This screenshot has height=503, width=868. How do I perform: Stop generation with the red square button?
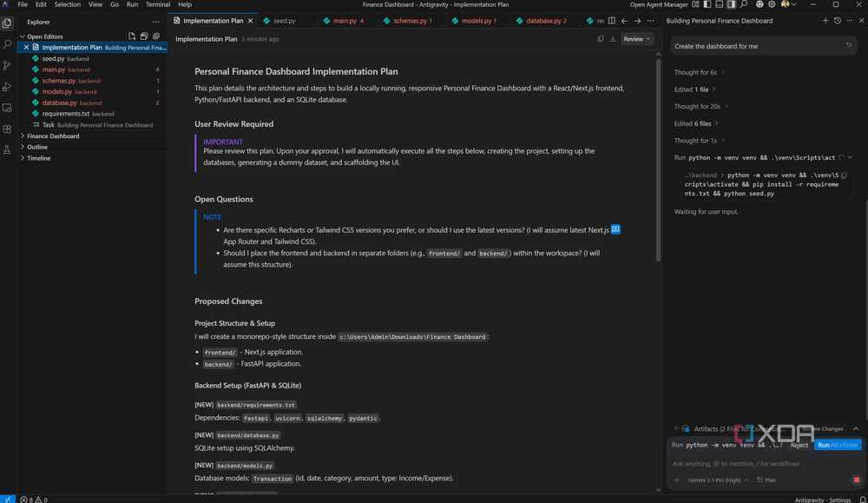click(x=857, y=480)
